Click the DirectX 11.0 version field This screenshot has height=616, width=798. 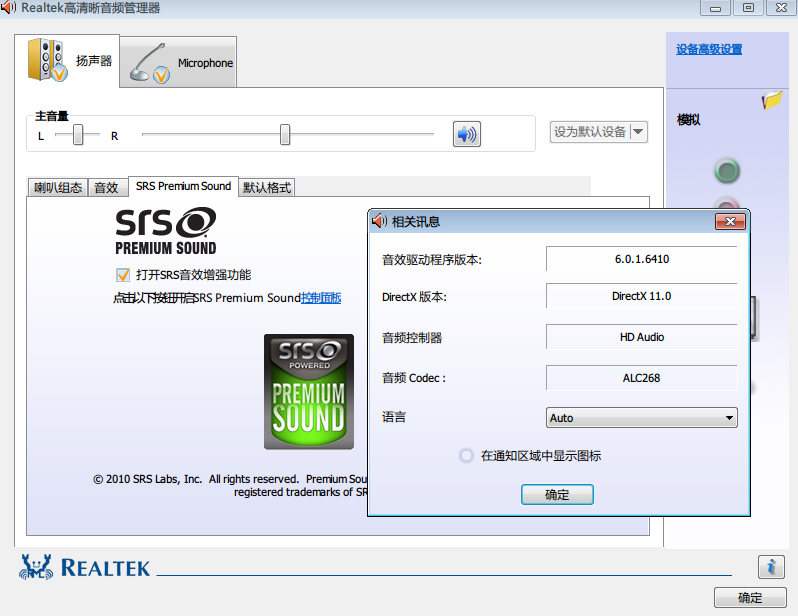coord(641,296)
